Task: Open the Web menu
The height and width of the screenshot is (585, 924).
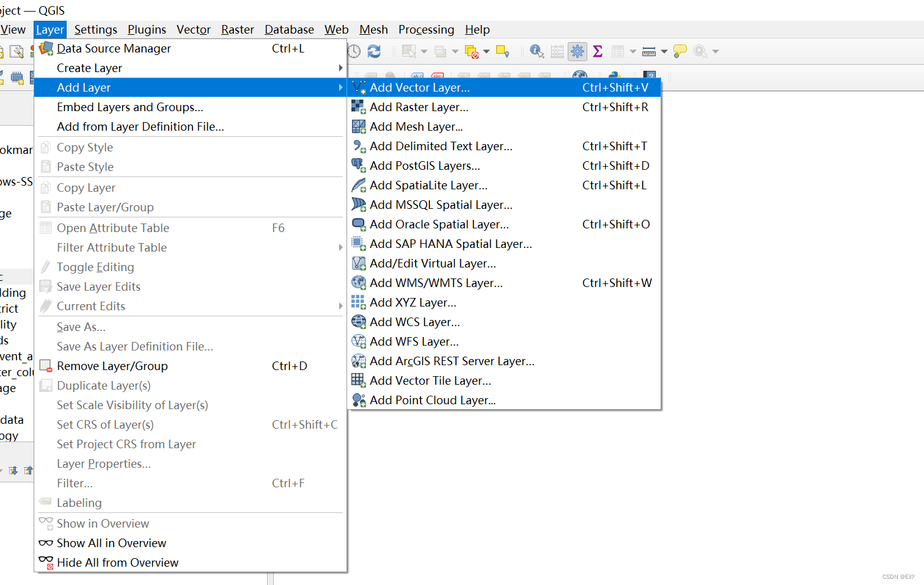Action: (x=337, y=29)
